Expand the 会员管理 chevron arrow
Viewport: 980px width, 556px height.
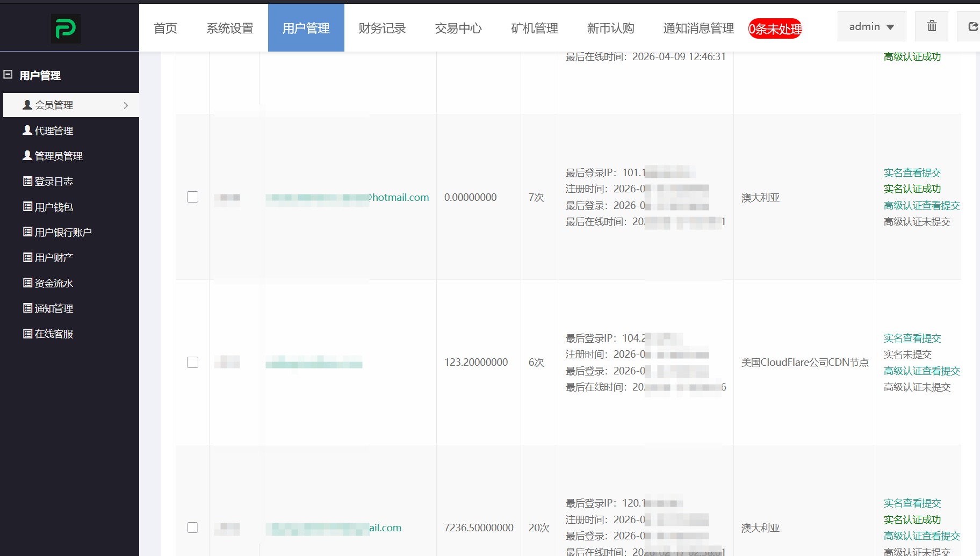[126, 105]
